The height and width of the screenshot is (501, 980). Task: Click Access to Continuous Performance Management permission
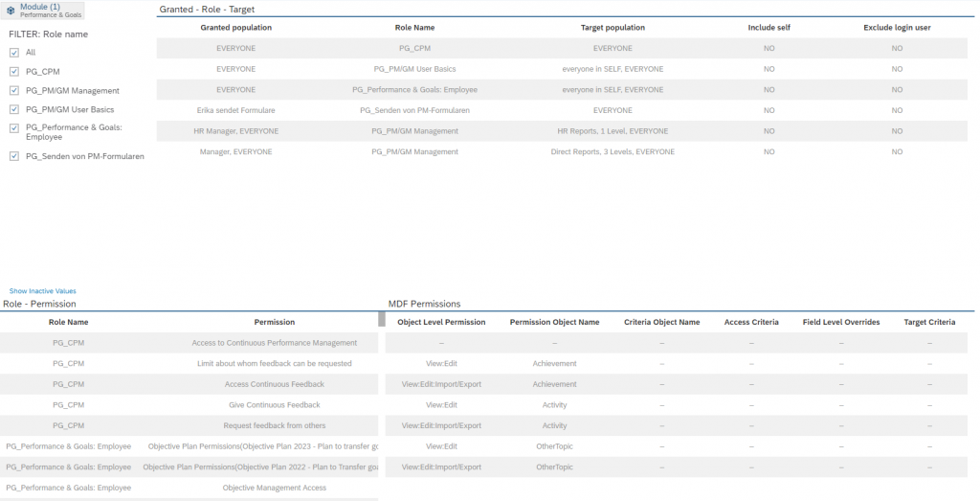tap(275, 343)
